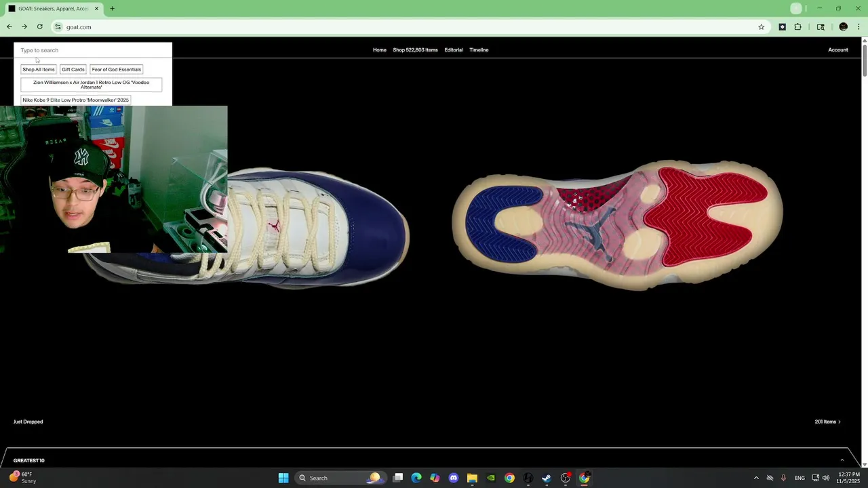Click the sneaker outsole hero image
This screenshot has width=868, height=488.
click(x=617, y=225)
